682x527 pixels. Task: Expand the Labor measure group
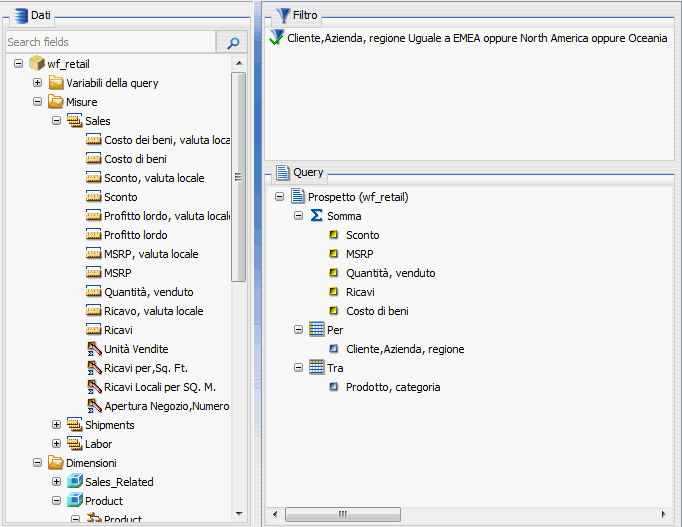(x=57, y=444)
